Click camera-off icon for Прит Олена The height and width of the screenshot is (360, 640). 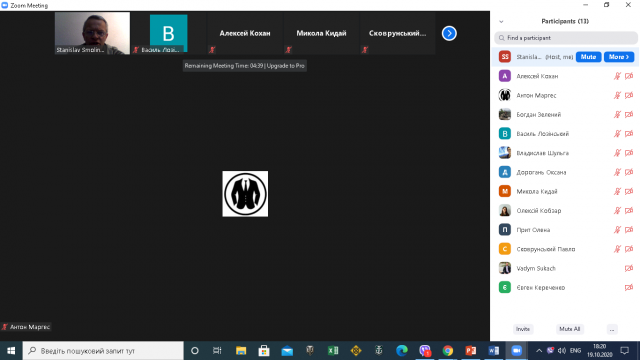pyautogui.click(x=629, y=229)
